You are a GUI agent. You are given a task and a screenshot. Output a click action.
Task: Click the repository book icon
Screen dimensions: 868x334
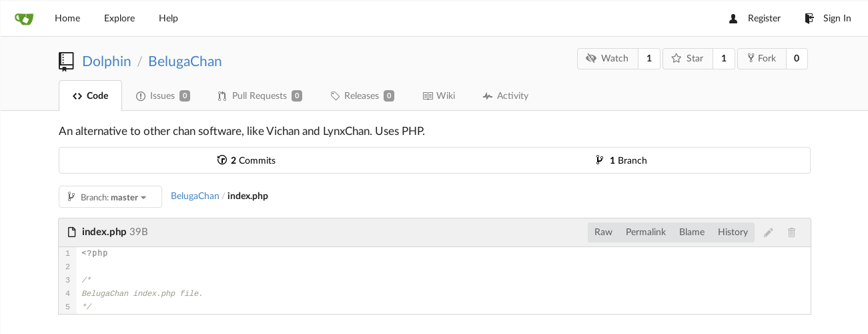coord(66,61)
